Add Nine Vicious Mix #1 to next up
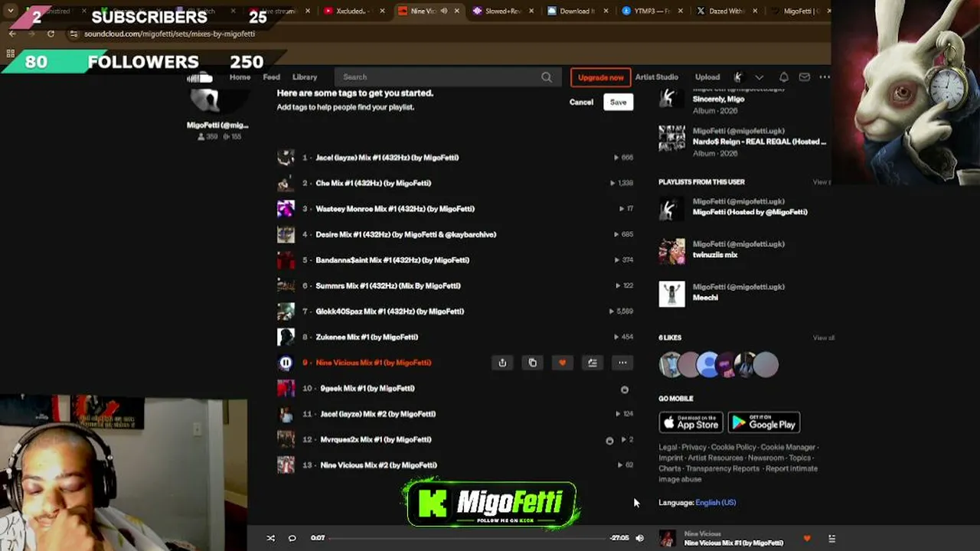The image size is (980, 551). click(593, 363)
